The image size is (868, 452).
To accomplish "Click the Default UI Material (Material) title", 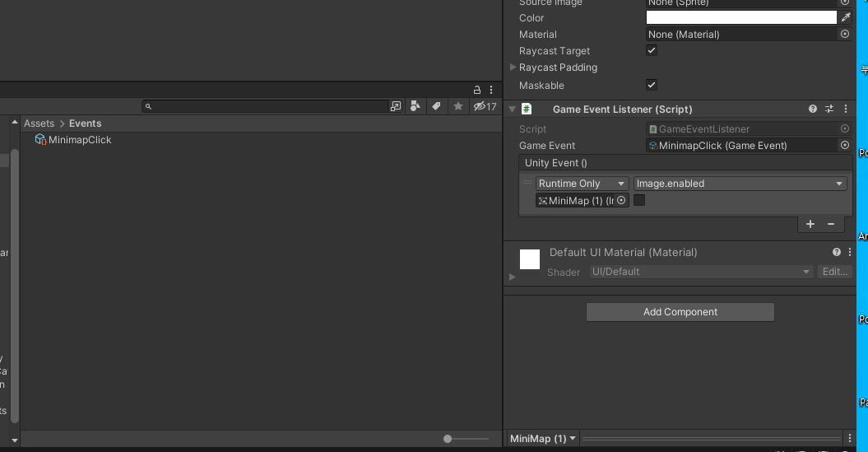I will 623,252.
